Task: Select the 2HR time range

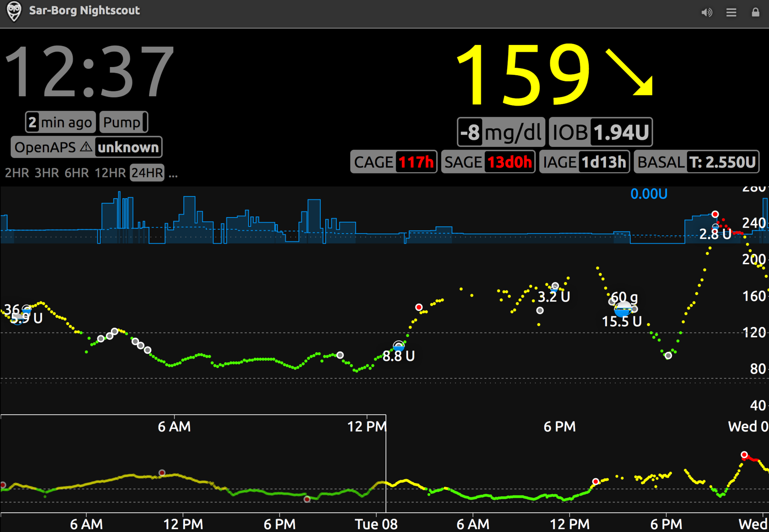Action: coord(17,173)
